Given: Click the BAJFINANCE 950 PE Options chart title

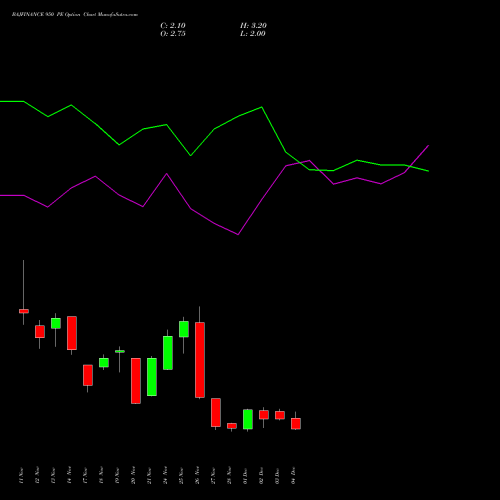Looking at the screenshot, I should [75, 15].
